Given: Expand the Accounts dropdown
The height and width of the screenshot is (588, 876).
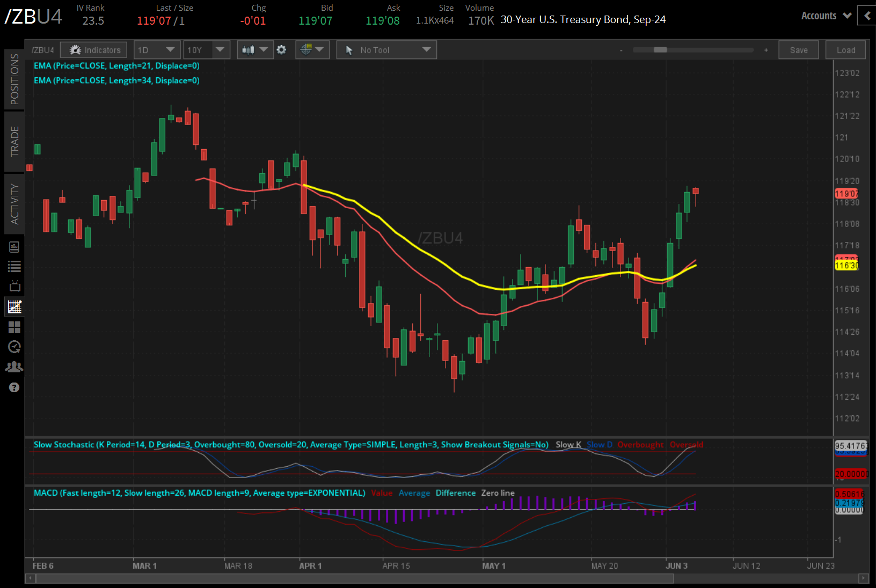Looking at the screenshot, I should (827, 16).
